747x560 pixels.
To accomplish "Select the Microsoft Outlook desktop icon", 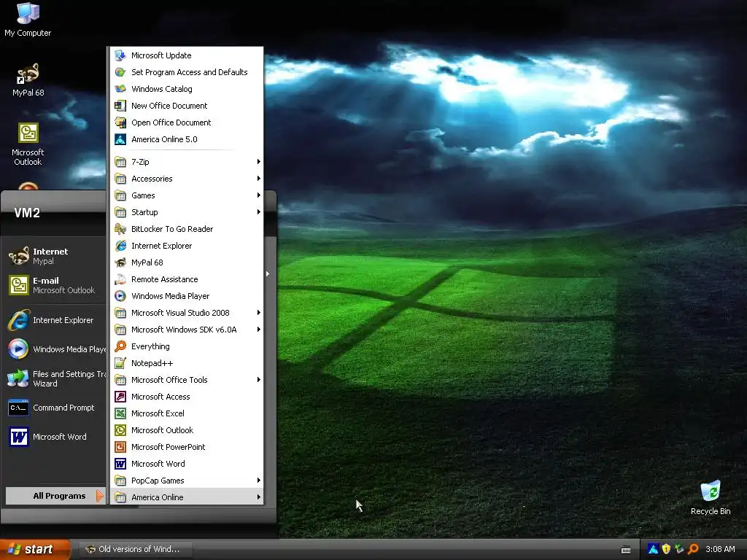I will pos(28,144).
